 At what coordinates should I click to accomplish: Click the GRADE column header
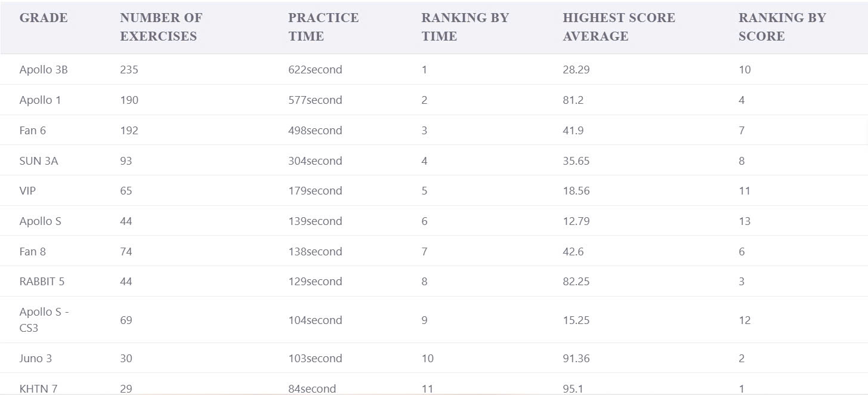(x=44, y=18)
